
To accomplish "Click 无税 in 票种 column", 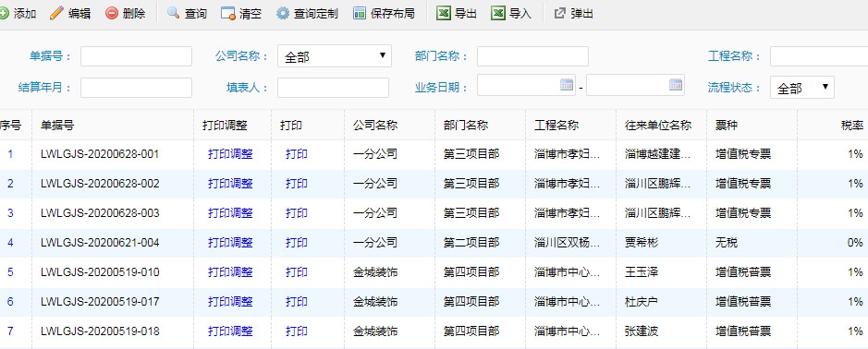I will pyautogui.click(x=727, y=242).
